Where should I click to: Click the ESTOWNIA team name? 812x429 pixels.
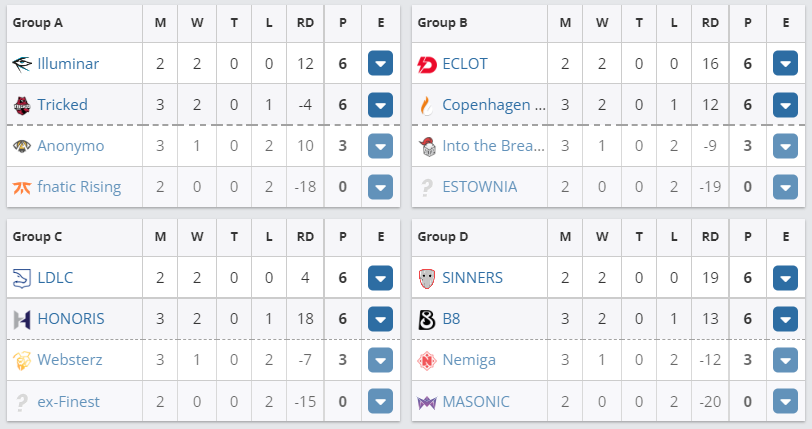point(480,187)
